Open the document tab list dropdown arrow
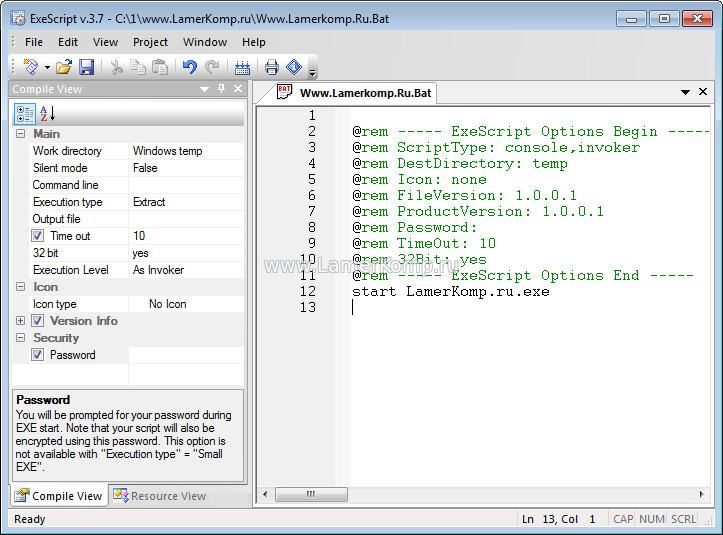Viewport: 723px width, 535px height. tap(685, 92)
